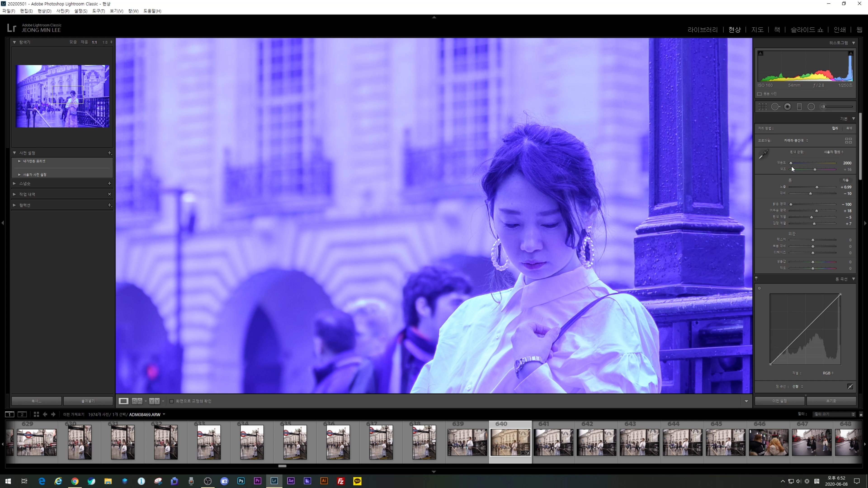Click the 색온도 temperature slider handle
The width and height of the screenshot is (868, 488).
791,163
